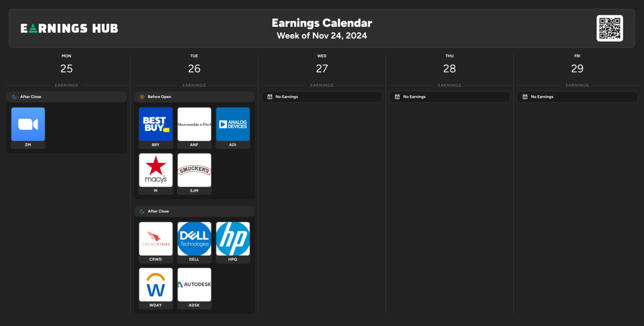The image size is (644, 326).
Task: Select the Monday 25 day column header
Action: pos(66,64)
